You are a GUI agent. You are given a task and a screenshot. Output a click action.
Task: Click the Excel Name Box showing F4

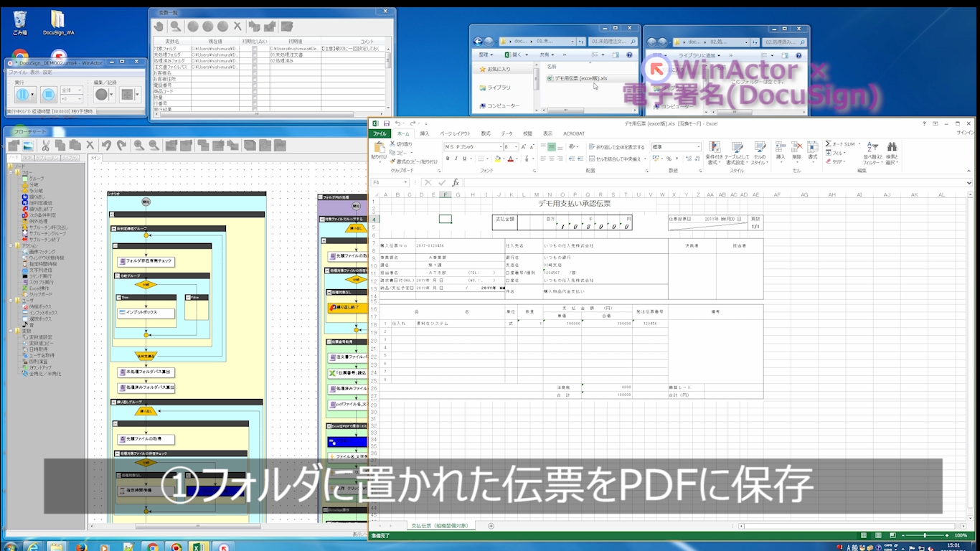tap(388, 183)
